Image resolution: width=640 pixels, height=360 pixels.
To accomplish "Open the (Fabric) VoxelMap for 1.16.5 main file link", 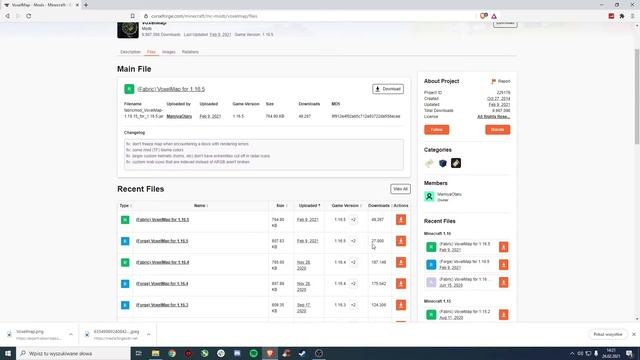I will (171, 89).
